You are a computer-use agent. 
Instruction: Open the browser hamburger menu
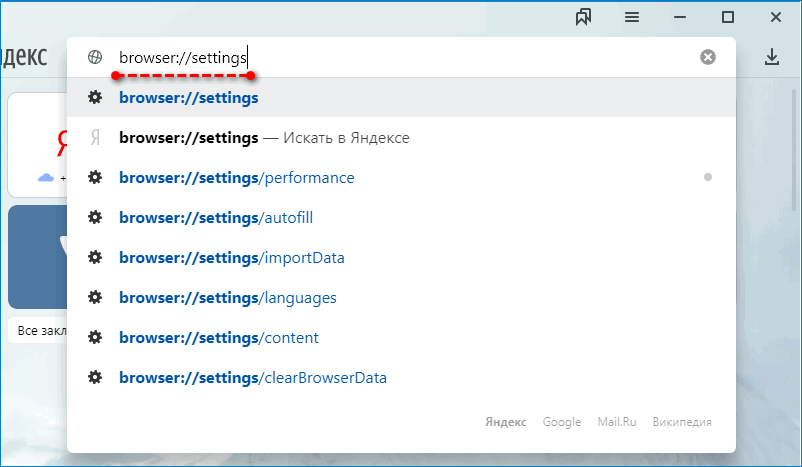pyautogui.click(x=632, y=17)
